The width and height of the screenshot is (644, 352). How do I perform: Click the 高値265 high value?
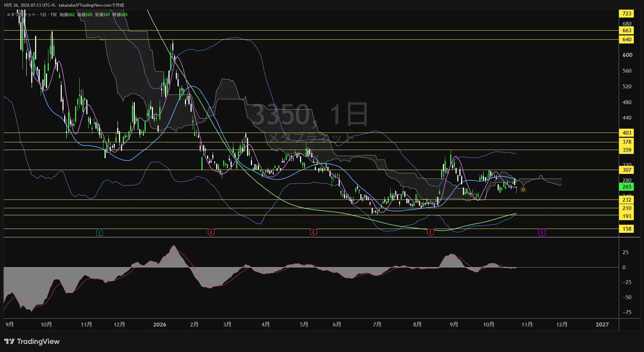[x=85, y=15]
